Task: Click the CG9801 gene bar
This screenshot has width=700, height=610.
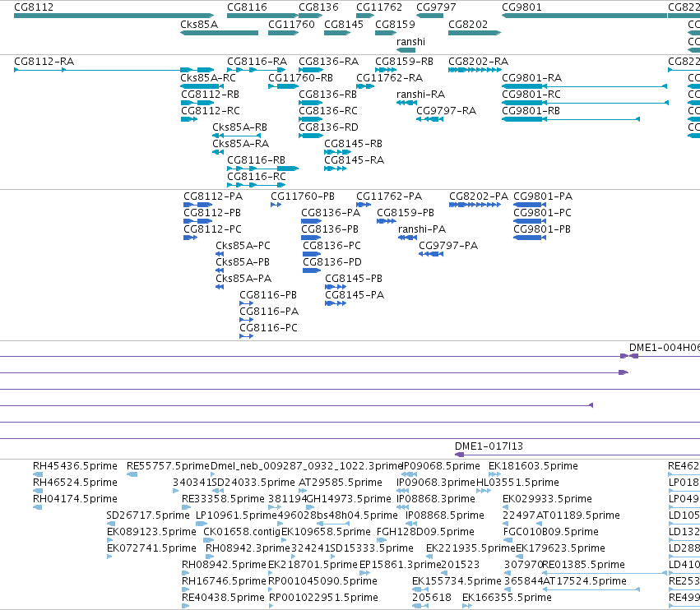Action: pos(584,16)
